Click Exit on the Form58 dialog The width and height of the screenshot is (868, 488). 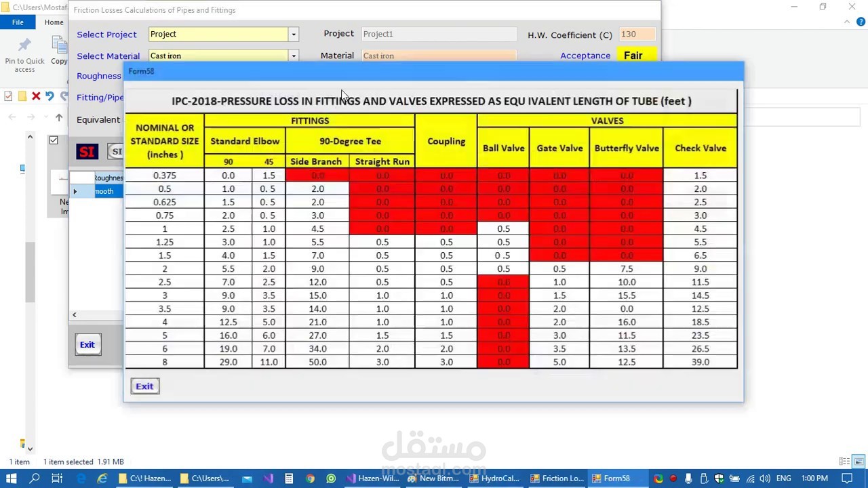[x=144, y=386]
